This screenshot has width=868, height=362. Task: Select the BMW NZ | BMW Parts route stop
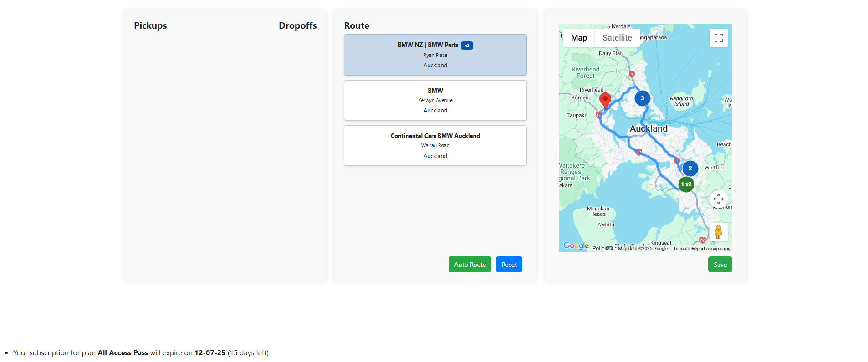435,55
